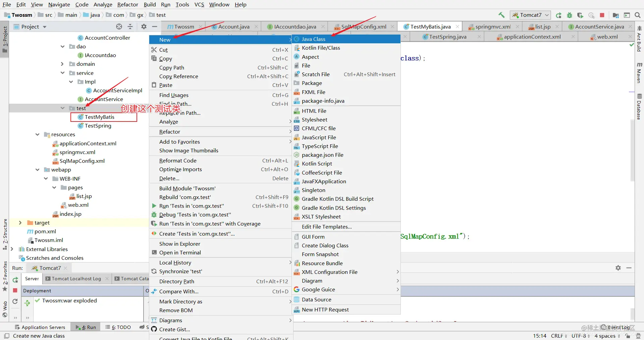
Task: Select TestMyBatis class in project tree
Action: [x=100, y=117]
